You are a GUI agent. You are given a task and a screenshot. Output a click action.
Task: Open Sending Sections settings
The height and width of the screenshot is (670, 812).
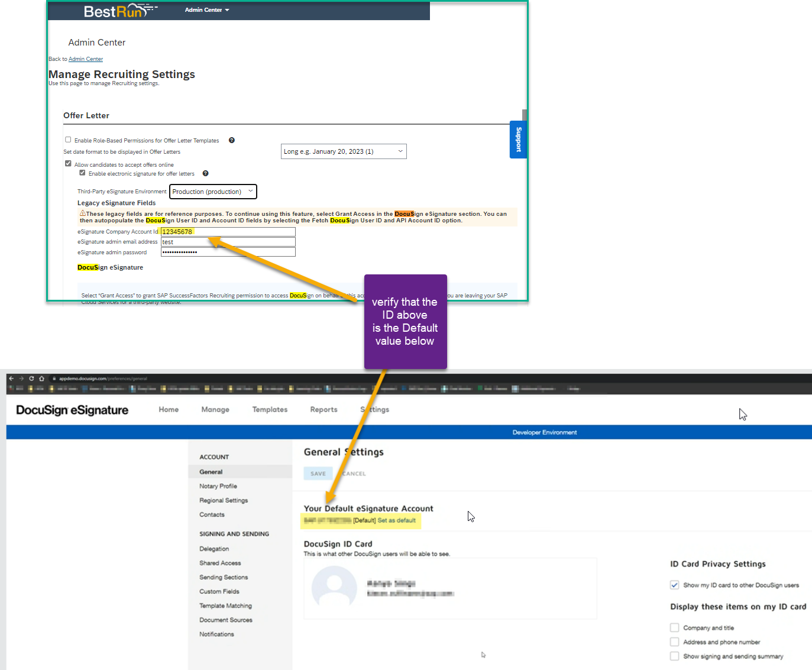point(224,577)
